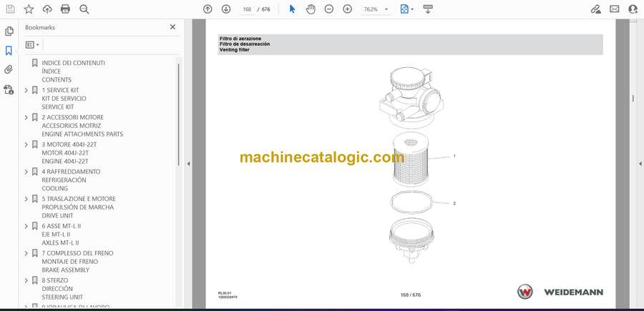Image resolution: width=644 pixels, height=311 pixels.
Task: Print the document
Action: (x=66, y=9)
